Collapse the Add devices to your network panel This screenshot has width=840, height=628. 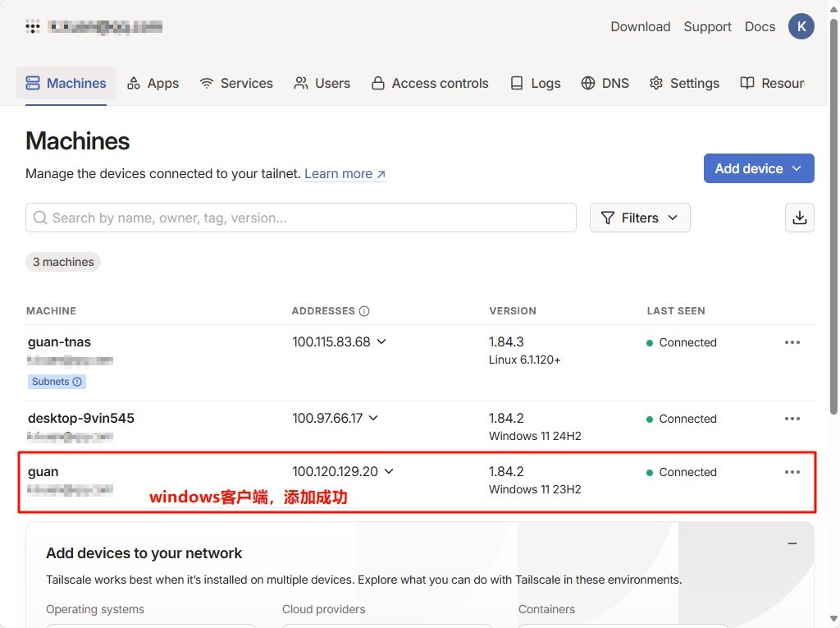tap(792, 543)
